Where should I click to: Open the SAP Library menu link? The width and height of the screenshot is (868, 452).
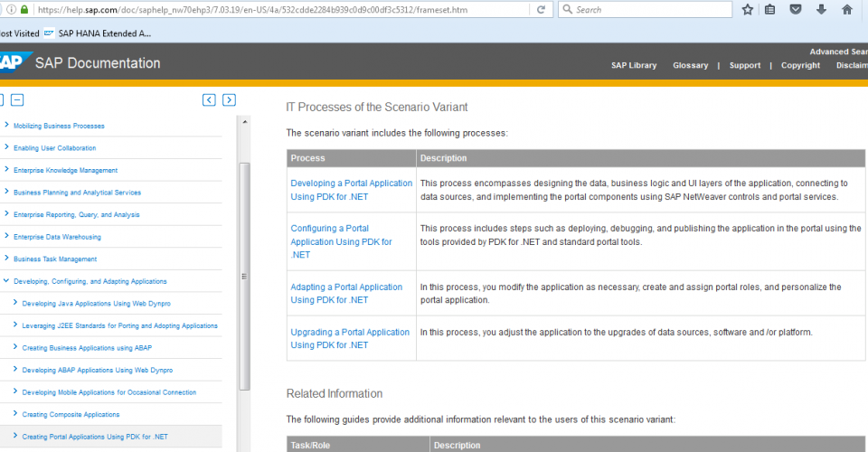point(634,65)
